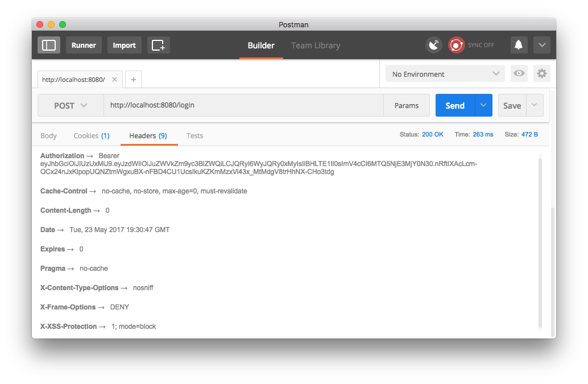Screen dimensions: 588x384
Task: Select the Headers (9) tab
Action: coord(148,136)
